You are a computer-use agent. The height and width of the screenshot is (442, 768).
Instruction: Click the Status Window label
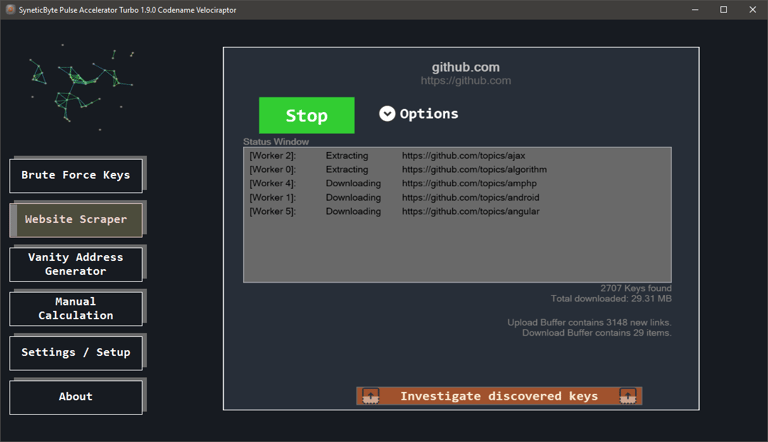tap(276, 142)
